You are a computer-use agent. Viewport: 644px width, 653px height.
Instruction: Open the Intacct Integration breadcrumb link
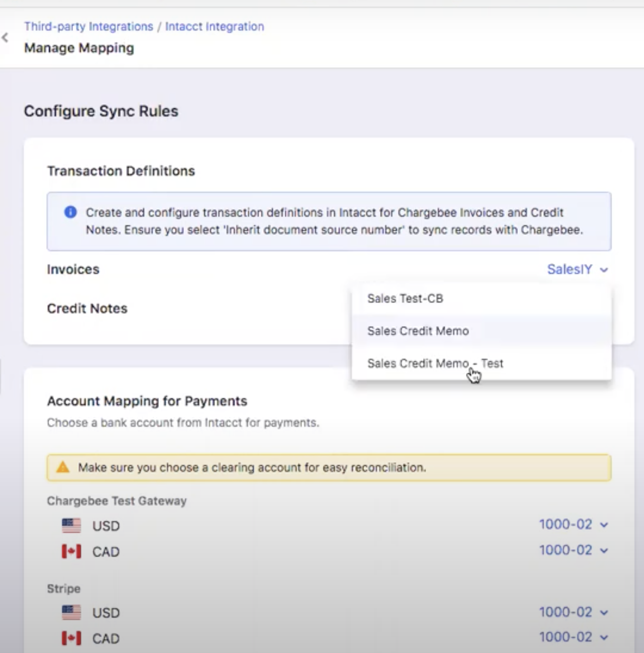tap(214, 26)
